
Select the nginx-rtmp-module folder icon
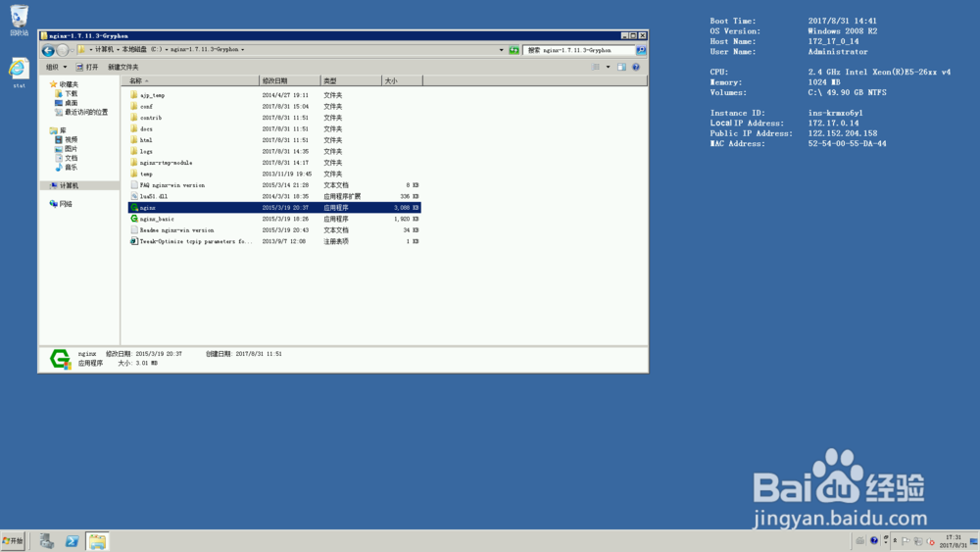(133, 163)
